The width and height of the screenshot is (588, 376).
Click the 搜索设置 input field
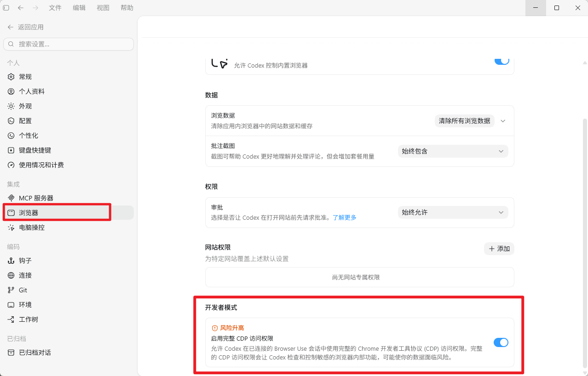69,44
